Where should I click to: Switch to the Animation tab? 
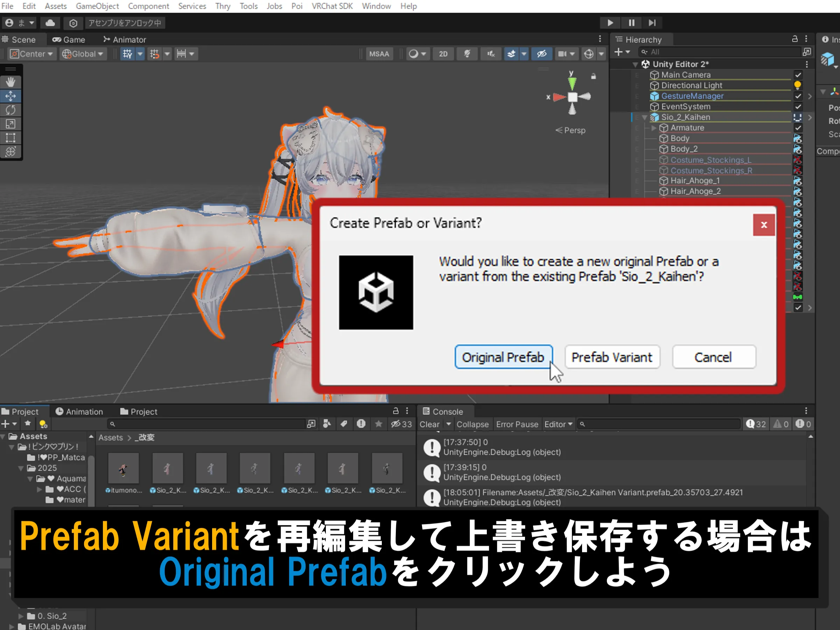click(79, 412)
